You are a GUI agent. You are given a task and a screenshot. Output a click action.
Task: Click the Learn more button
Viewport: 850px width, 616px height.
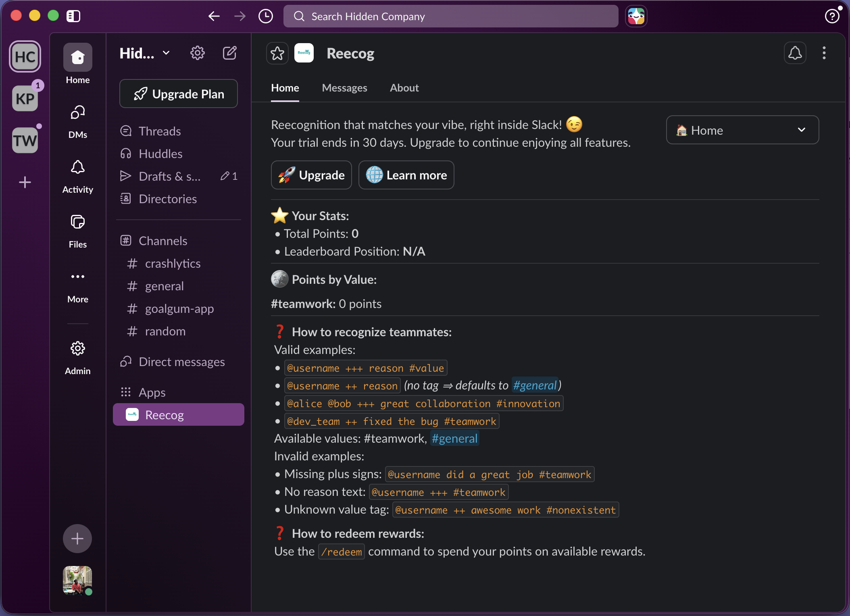click(x=406, y=175)
